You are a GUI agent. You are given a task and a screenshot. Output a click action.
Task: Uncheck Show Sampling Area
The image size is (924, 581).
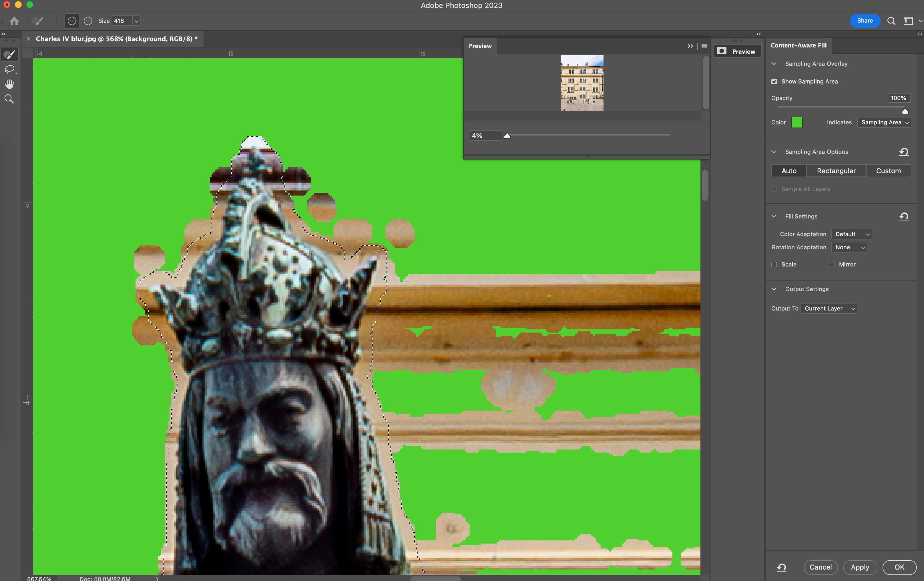774,81
